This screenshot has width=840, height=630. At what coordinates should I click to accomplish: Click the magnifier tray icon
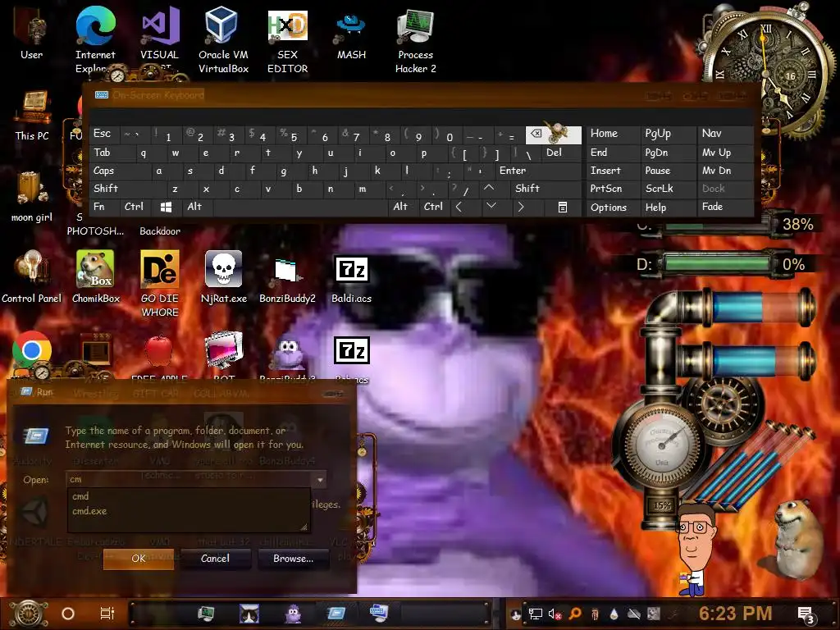575,614
